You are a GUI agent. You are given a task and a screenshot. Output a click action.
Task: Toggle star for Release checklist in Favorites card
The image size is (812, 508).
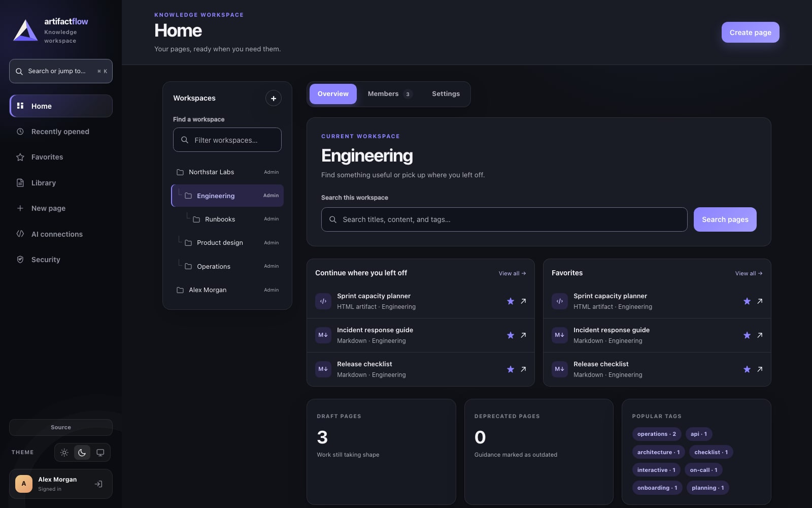point(747,369)
